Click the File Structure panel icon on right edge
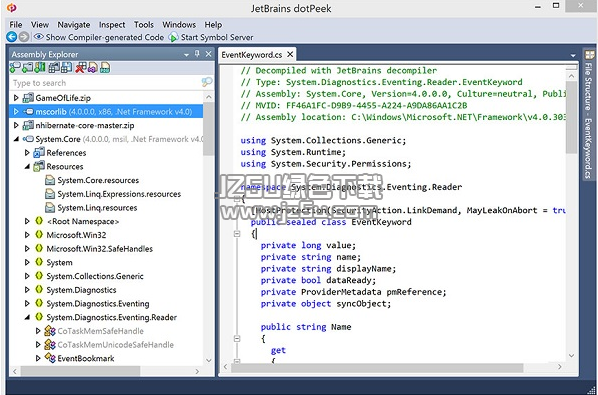Viewport: 598px width, 395px height. pyautogui.click(x=590, y=55)
